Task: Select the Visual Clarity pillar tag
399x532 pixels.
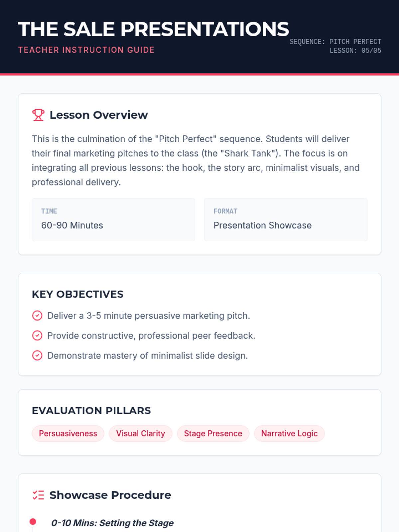Action: tap(140, 434)
